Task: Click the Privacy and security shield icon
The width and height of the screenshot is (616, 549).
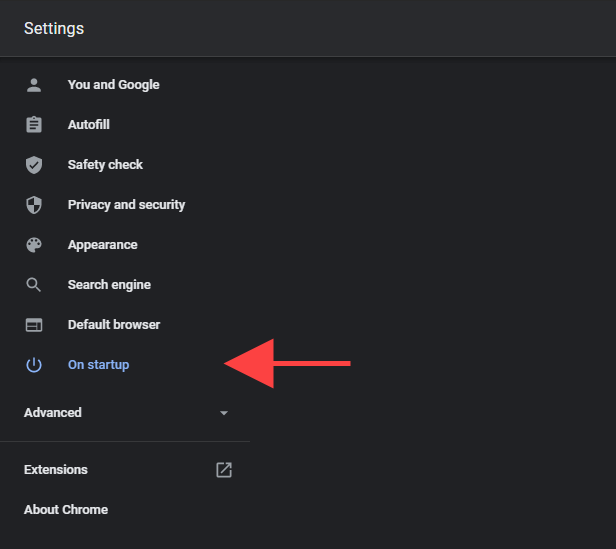Action: 34,205
